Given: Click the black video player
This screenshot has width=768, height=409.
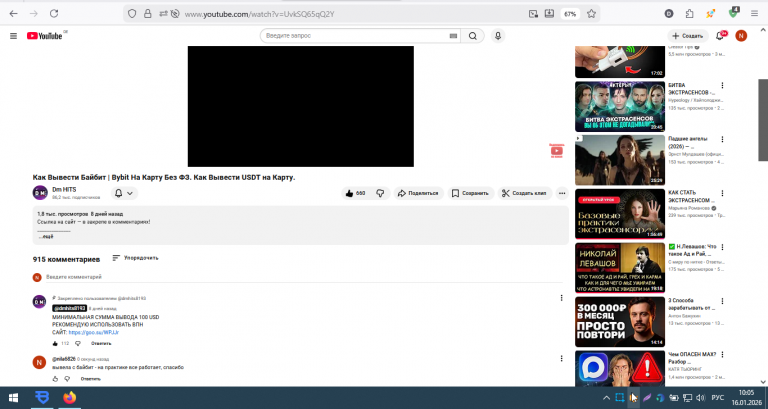Looking at the screenshot, I should pos(301,106).
